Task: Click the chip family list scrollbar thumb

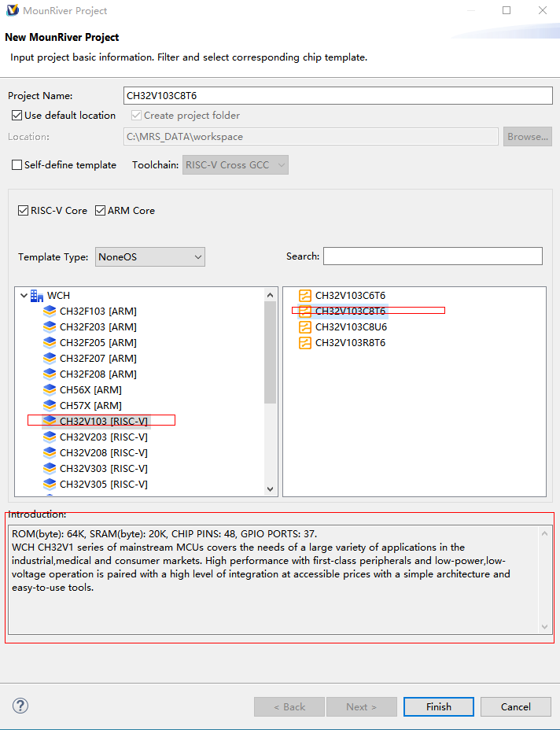Action: [x=270, y=352]
